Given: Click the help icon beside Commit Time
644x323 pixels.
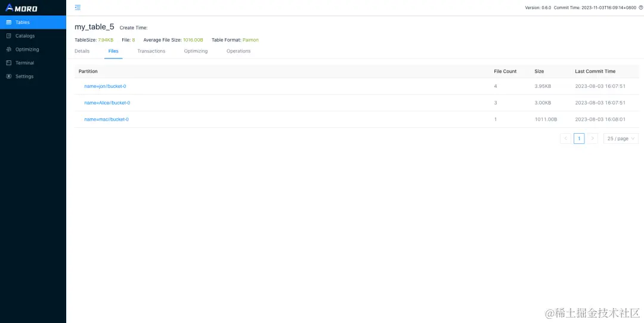Looking at the screenshot, I should (x=640, y=8).
